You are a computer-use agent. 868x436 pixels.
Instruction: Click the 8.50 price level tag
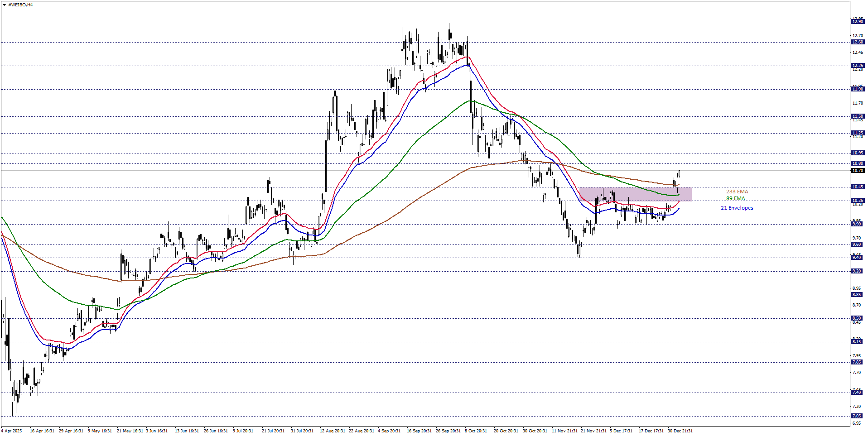[x=858, y=318]
